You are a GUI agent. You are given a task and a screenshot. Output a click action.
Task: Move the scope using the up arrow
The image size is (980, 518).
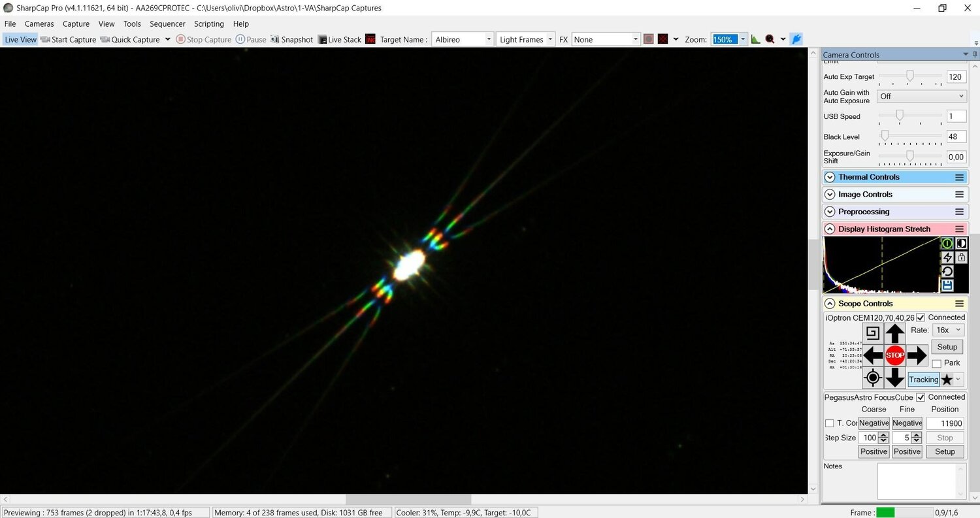click(x=894, y=333)
